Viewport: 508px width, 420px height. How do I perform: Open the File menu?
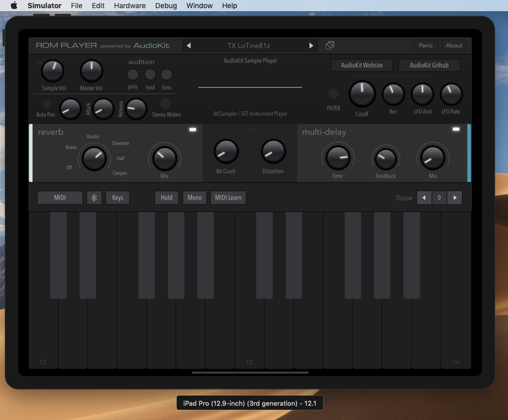tap(77, 6)
